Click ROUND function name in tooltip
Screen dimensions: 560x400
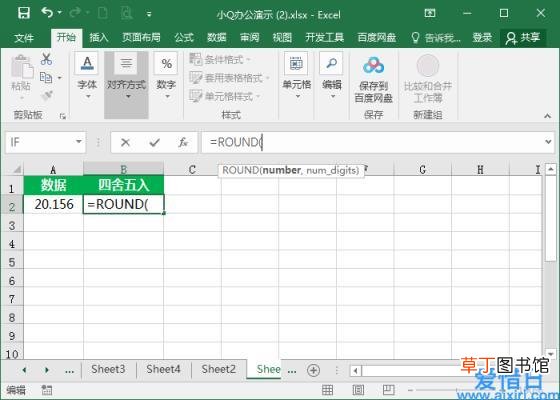pos(240,170)
